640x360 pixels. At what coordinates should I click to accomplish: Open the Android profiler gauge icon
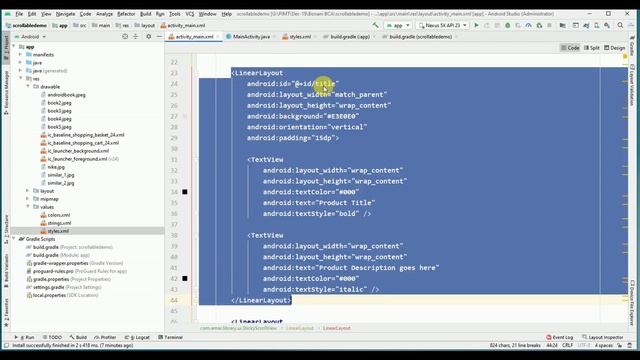click(x=529, y=25)
